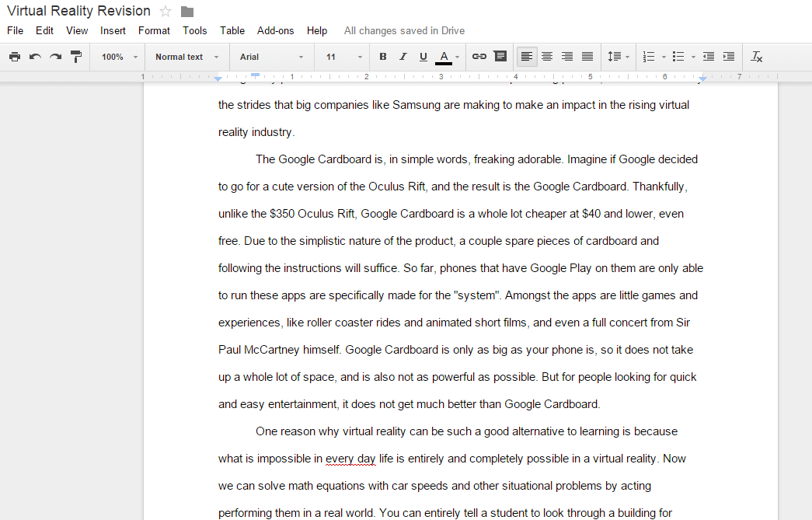This screenshot has height=520, width=812.
Task: Click the All changes saved in Drive status
Action: pos(404,30)
